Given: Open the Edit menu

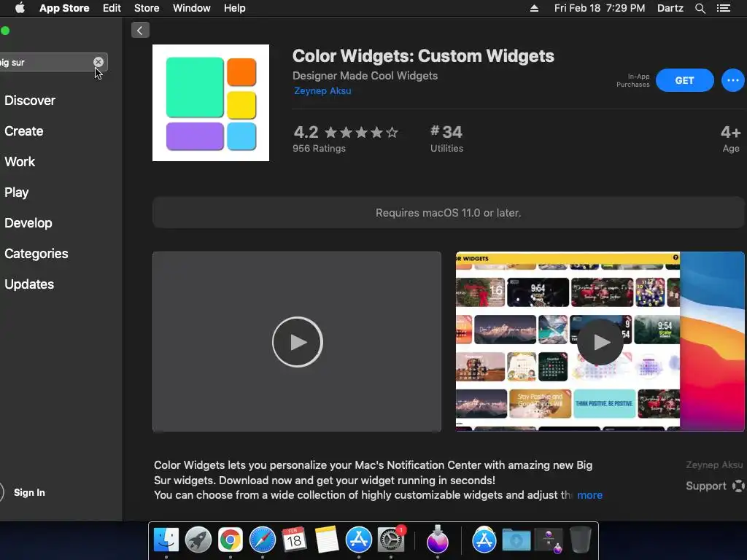Looking at the screenshot, I should pyautogui.click(x=112, y=8).
